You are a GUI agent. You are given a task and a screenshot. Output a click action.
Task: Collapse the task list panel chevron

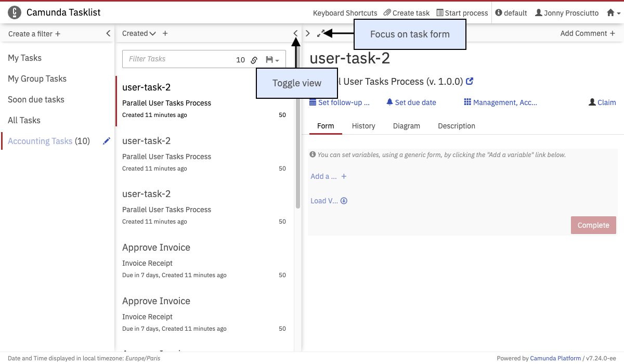(x=296, y=33)
